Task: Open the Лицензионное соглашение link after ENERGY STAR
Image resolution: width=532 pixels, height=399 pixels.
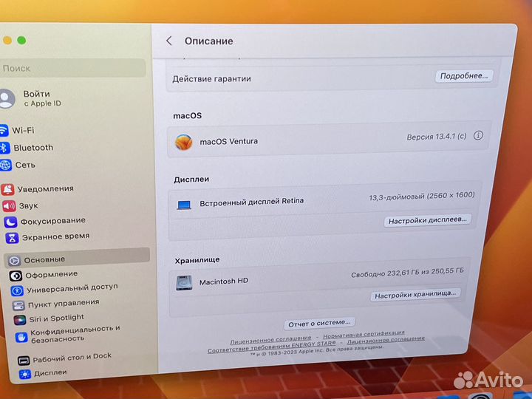Action: (x=386, y=341)
